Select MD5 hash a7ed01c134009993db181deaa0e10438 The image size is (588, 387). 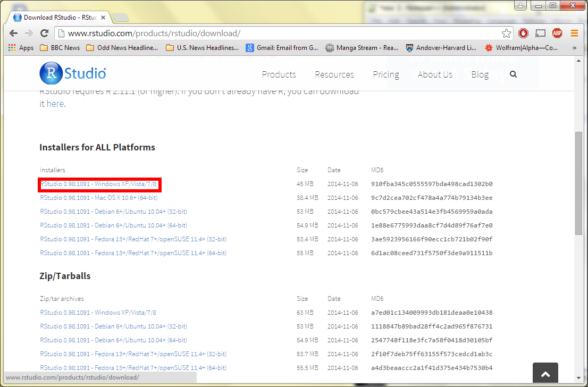click(432, 313)
